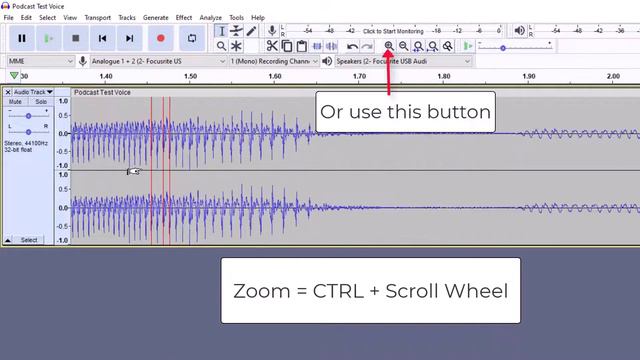Click the Silence audio selection icon
Image resolution: width=640 pixels, height=360 pixels.
point(331,46)
